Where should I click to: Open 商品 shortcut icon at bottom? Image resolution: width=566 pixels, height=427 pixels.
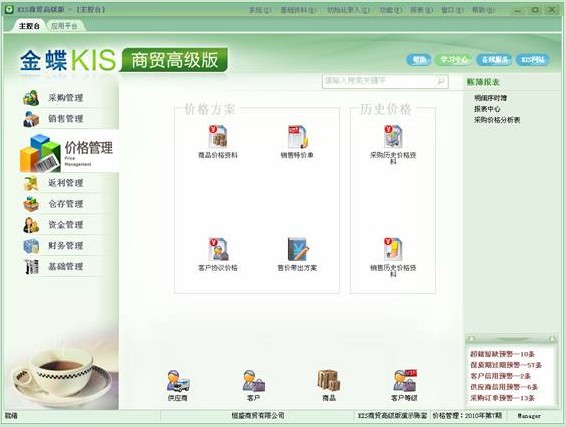329,381
